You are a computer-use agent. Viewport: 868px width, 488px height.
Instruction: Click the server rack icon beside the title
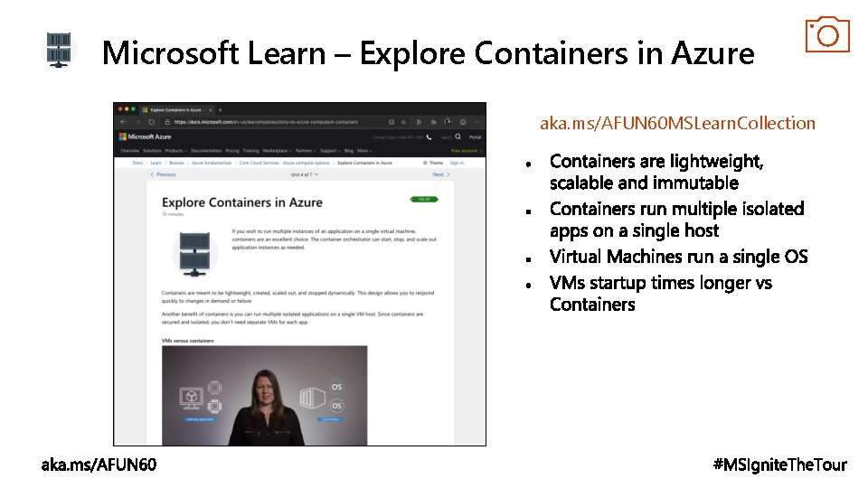tap(59, 50)
